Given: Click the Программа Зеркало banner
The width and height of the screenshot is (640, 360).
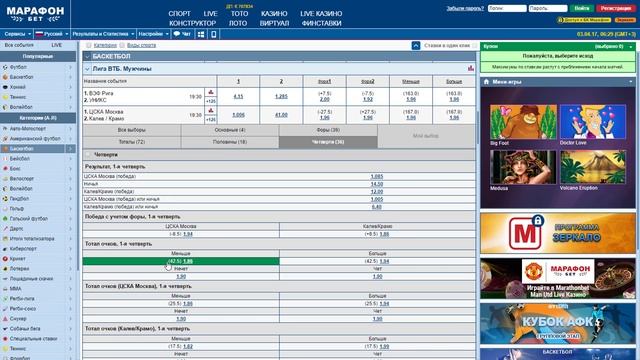Looking at the screenshot, I should (558, 233).
